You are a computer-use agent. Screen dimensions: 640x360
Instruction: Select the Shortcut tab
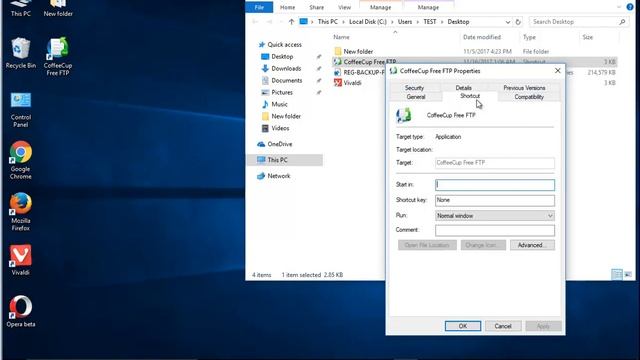pyautogui.click(x=470, y=96)
